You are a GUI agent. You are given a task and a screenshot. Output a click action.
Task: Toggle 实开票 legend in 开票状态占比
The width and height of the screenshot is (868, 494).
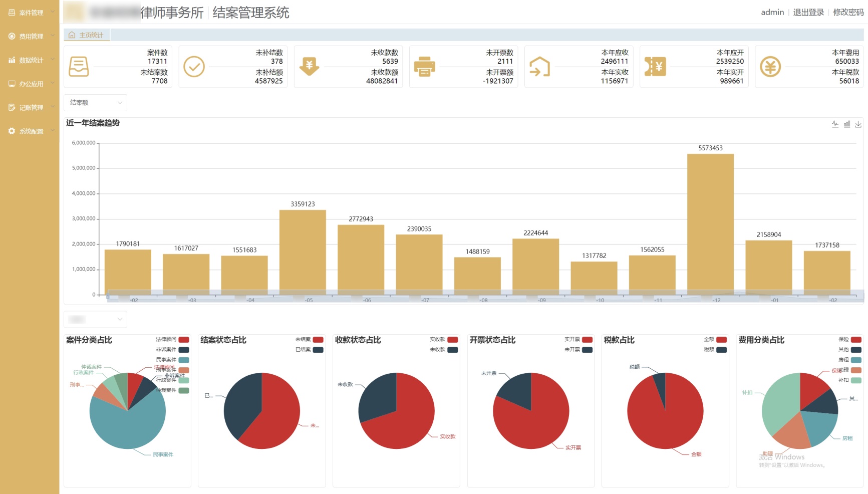pos(578,340)
